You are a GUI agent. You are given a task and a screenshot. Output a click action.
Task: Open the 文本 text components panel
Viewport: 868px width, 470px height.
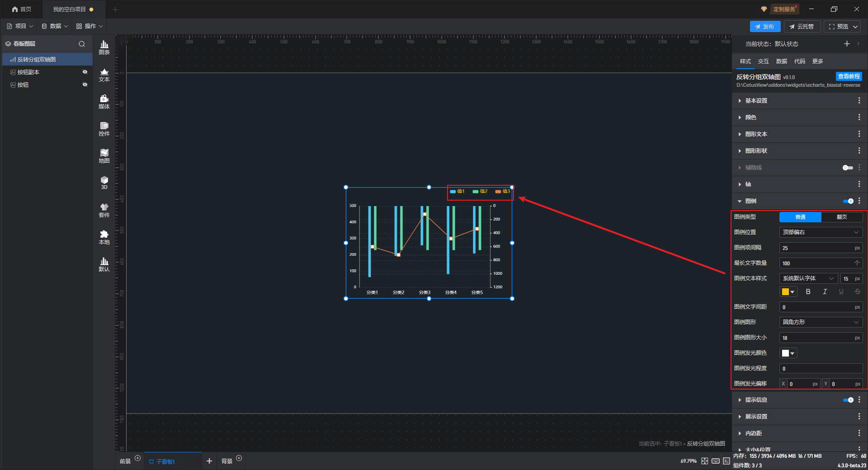[x=104, y=75]
